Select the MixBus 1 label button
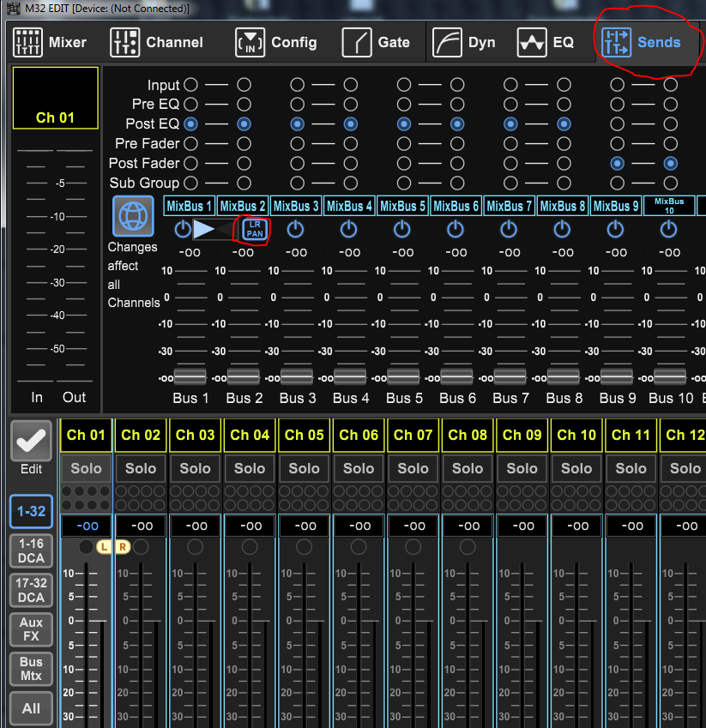 pyautogui.click(x=190, y=206)
